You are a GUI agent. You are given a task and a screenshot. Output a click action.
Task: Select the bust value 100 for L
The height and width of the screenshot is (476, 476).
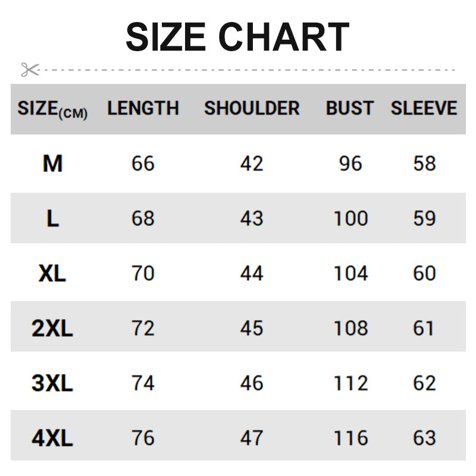tap(350, 218)
